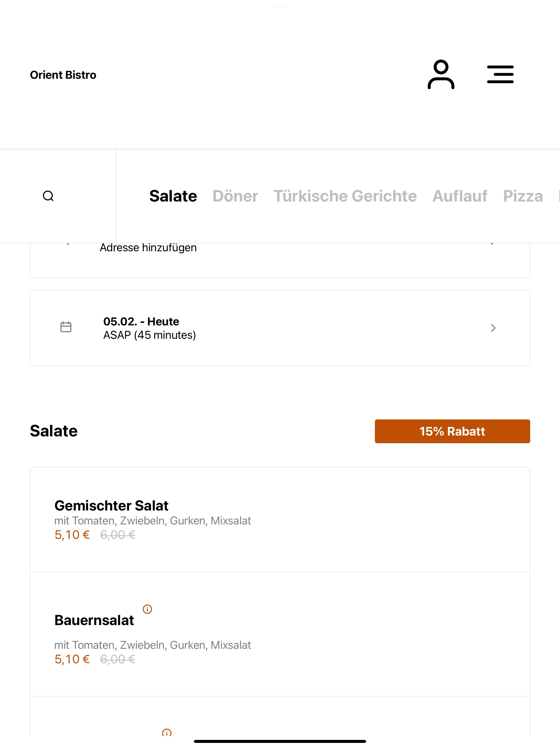Expand the delivery time chevron
Image resolution: width=560 pixels, height=747 pixels.
point(493,328)
